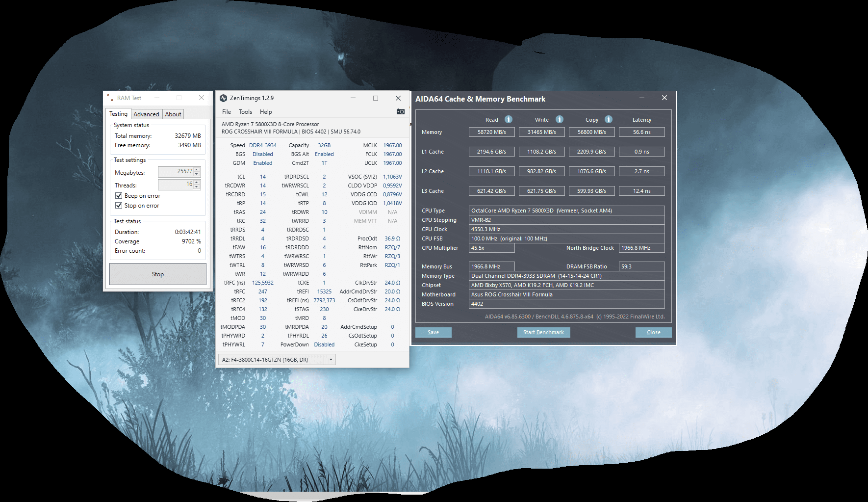This screenshot has height=502, width=868.
Task: Click the Speed value DDR4-3934 in ZenTimings
Action: point(263,145)
